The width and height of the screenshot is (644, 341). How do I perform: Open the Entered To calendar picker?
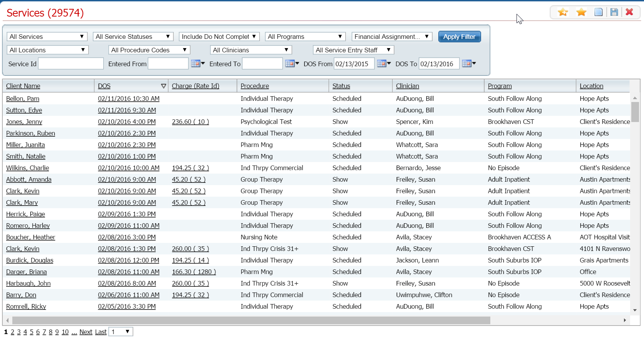292,64
